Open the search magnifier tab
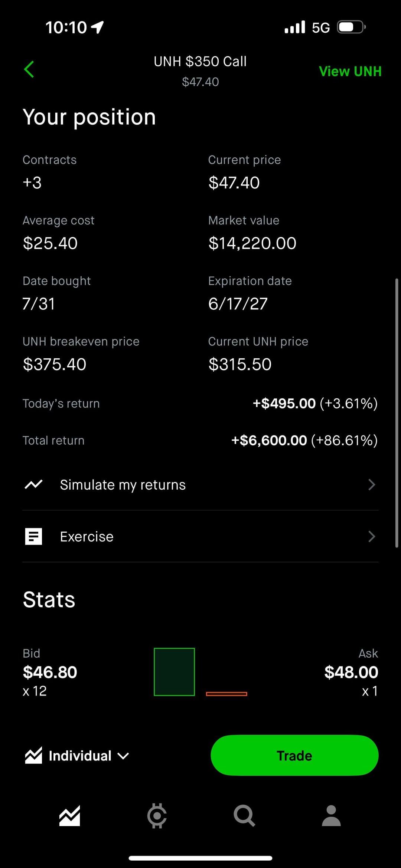The height and width of the screenshot is (868, 401). pyautogui.click(x=244, y=816)
